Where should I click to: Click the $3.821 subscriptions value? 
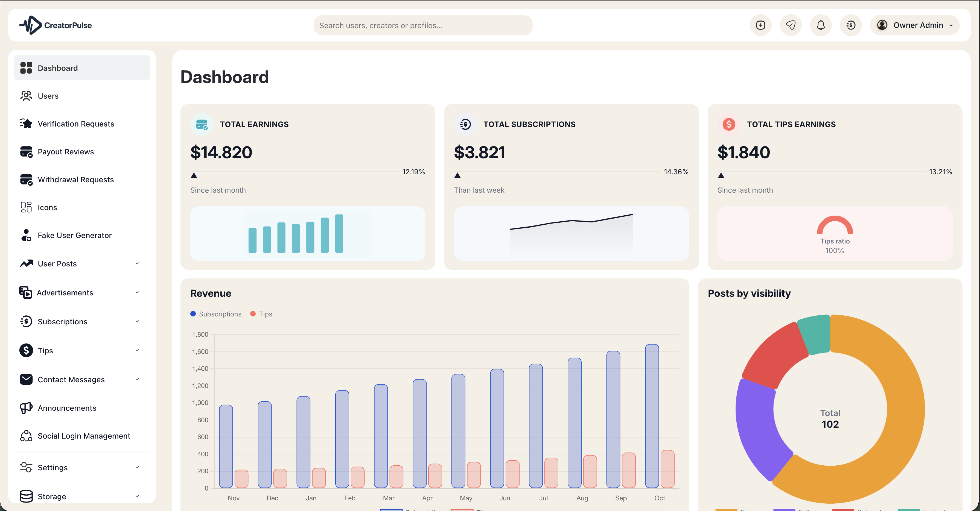coord(479,152)
